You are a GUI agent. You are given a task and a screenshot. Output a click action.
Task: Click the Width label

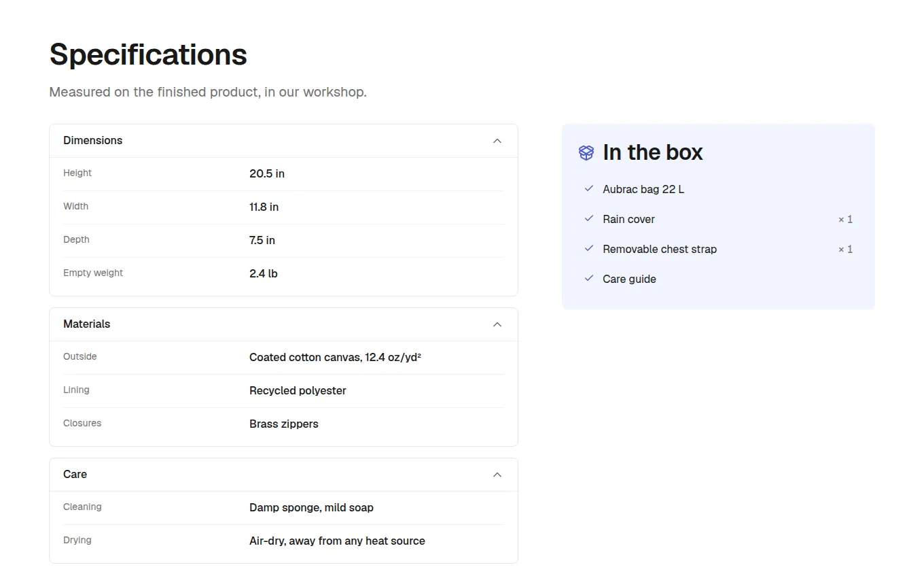tap(75, 206)
